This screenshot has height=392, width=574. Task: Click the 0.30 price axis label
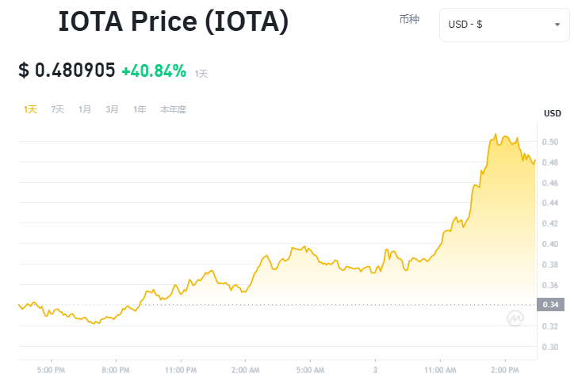(550, 347)
